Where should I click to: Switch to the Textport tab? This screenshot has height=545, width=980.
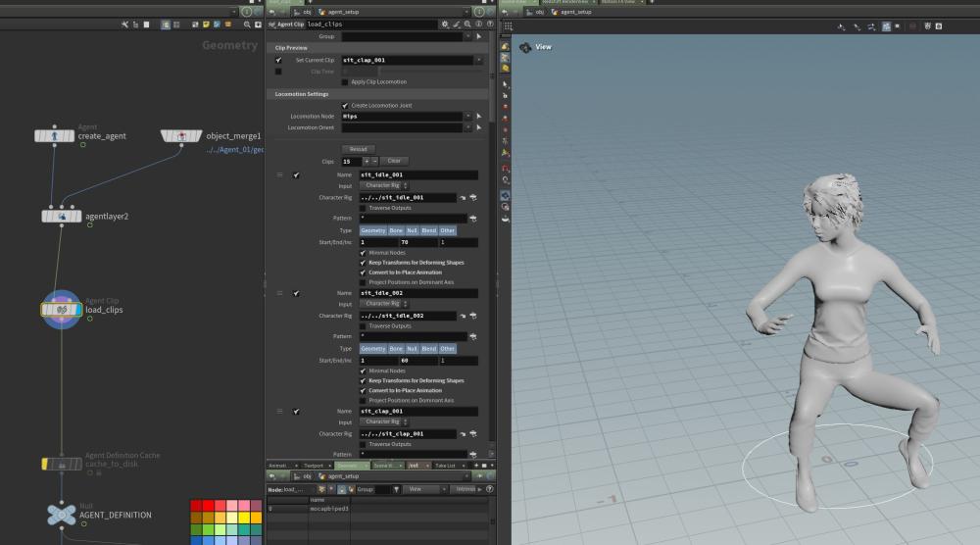(313, 466)
